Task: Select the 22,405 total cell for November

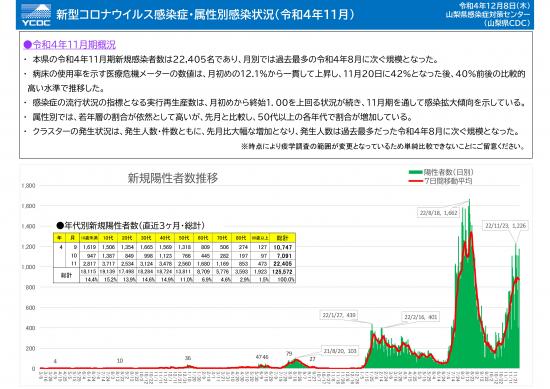Action: 282,264
